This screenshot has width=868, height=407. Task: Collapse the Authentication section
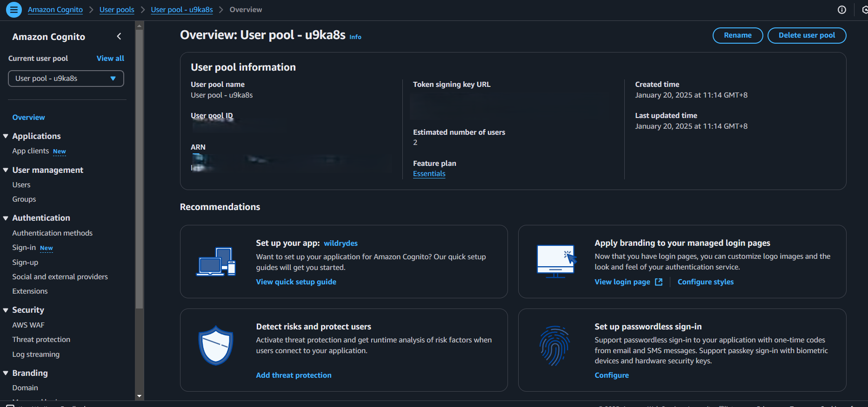(x=6, y=218)
